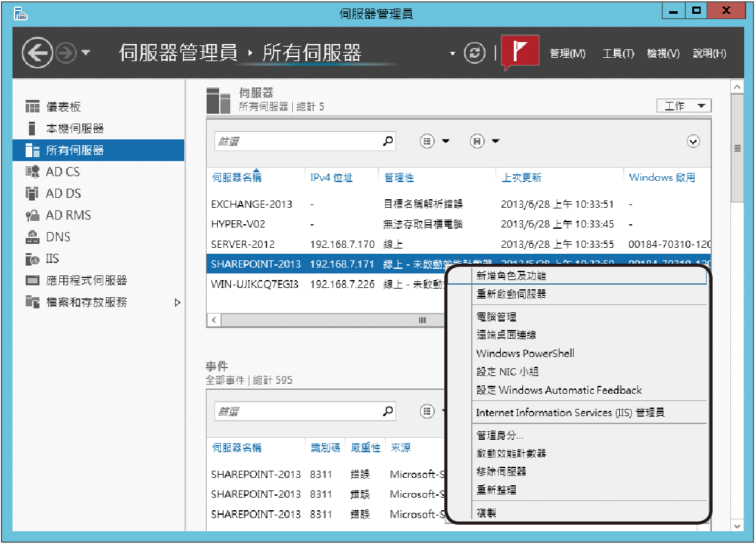Select HYPER-V02 server row

coord(459,224)
